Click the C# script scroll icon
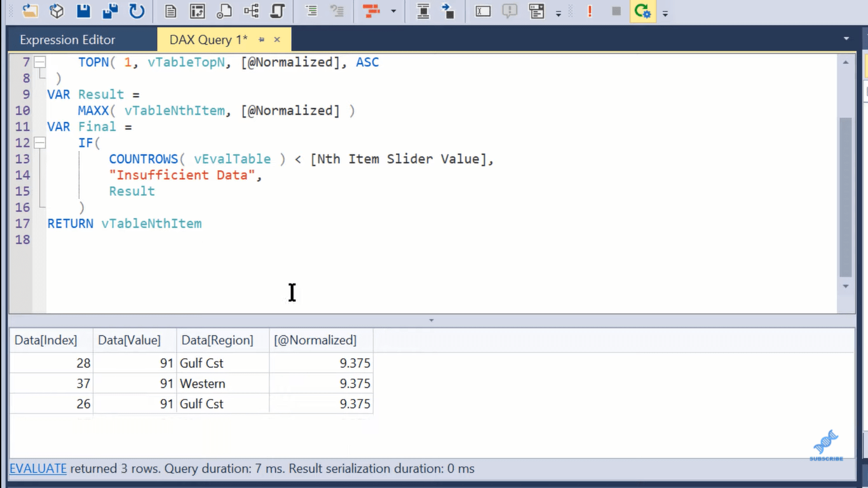Image resolution: width=868 pixels, height=488 pixels. (277, 11)
